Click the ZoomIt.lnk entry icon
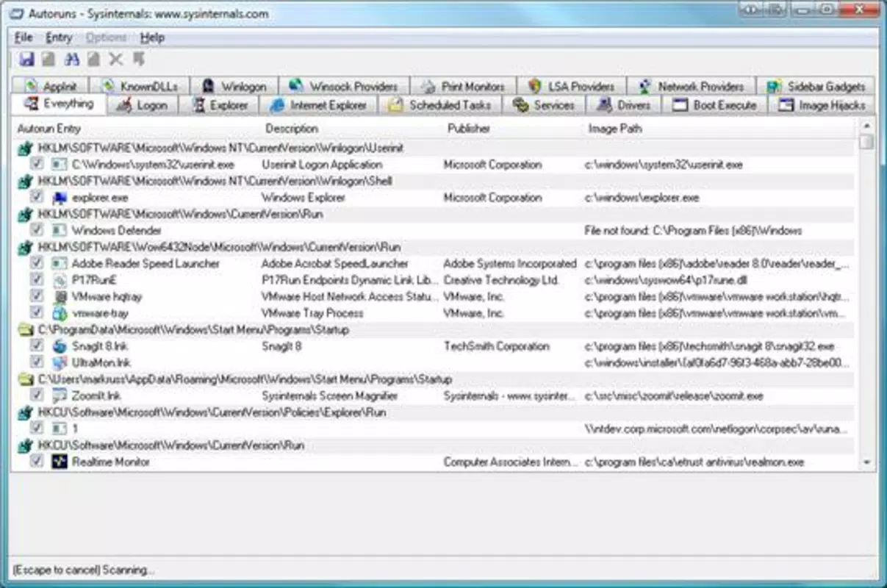This screenshot has height=588, width=887. coord(60,395)
